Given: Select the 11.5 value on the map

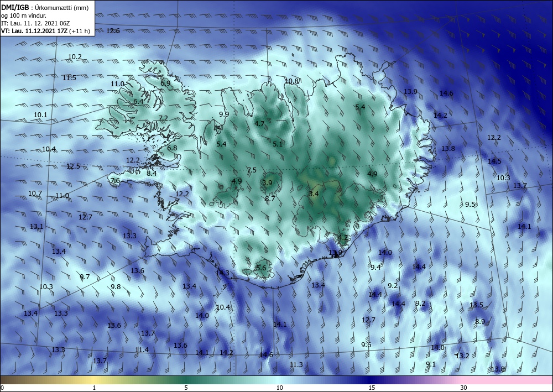Looking at the screenshot, I should click(69, 78).
